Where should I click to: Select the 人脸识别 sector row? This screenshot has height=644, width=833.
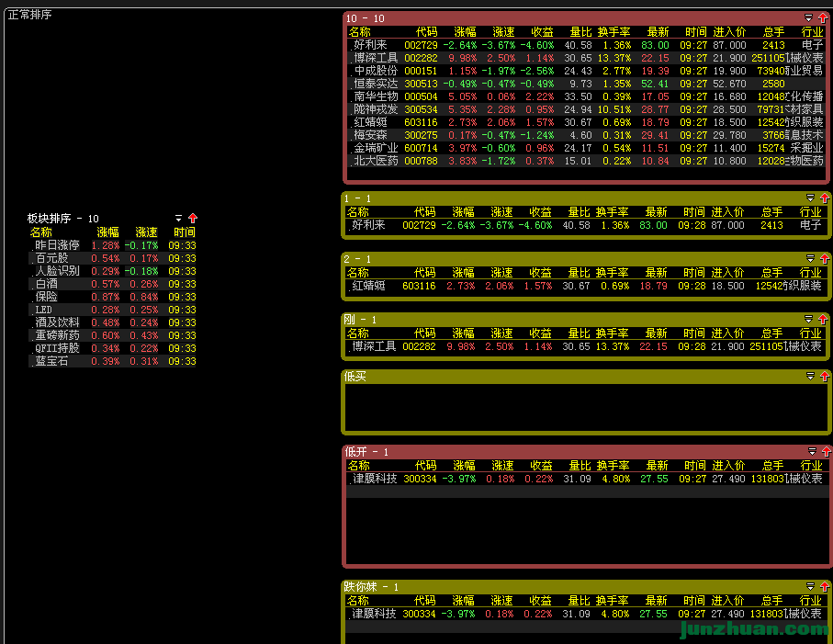tap(57, 271)
